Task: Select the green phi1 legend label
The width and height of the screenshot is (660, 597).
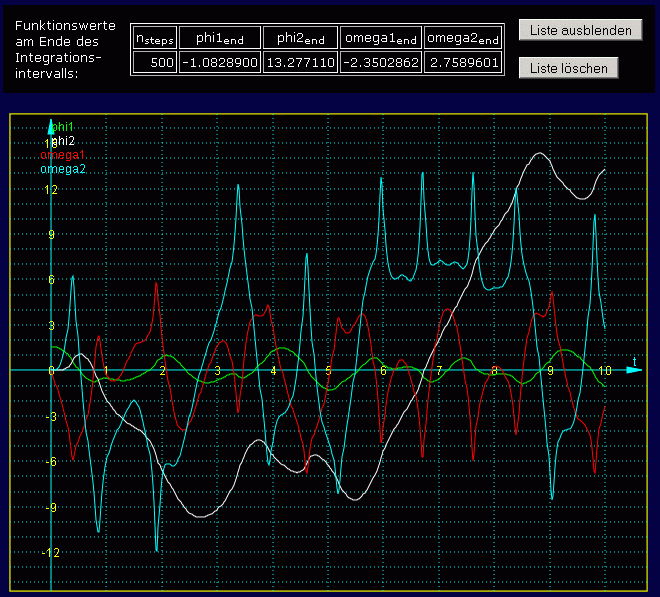Action: click(x=63, y=127)
